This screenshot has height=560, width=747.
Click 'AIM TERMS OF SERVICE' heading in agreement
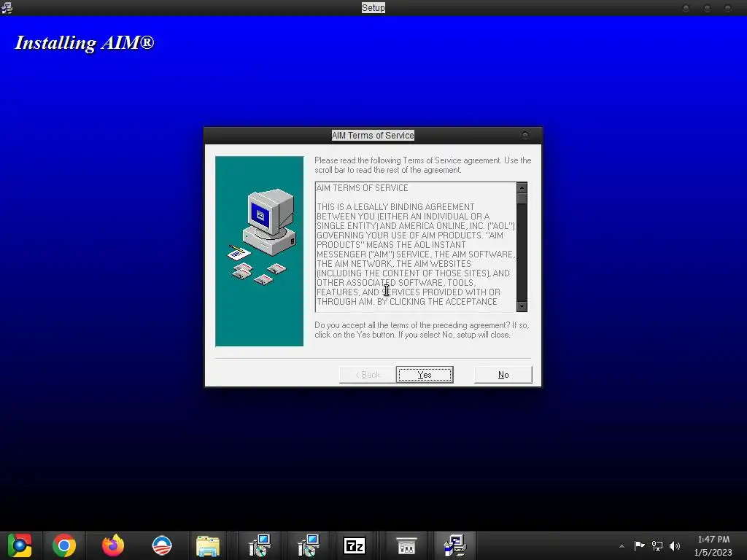(x=362, y=188)
